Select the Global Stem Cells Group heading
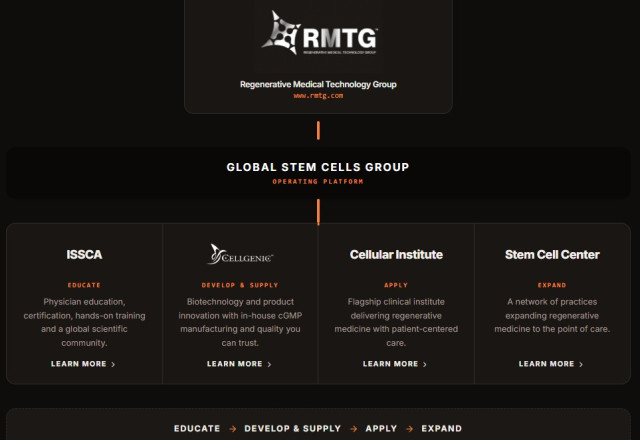640x440 pixels. 318,167
